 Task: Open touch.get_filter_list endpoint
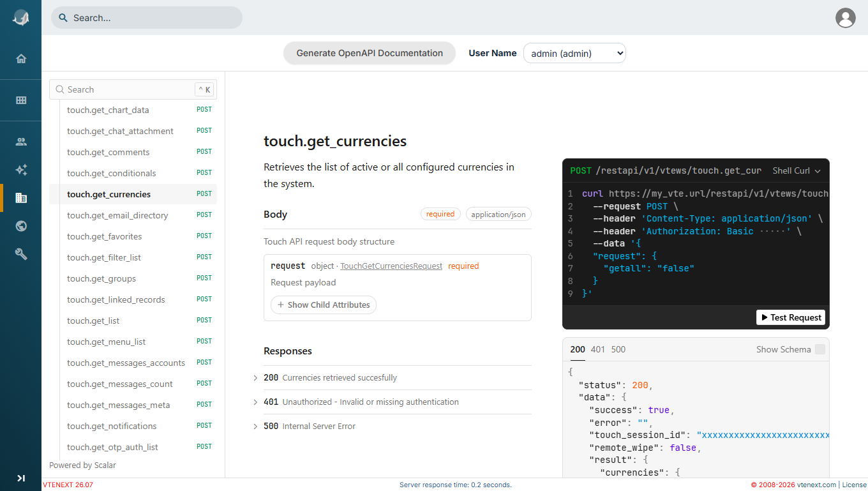133,257
